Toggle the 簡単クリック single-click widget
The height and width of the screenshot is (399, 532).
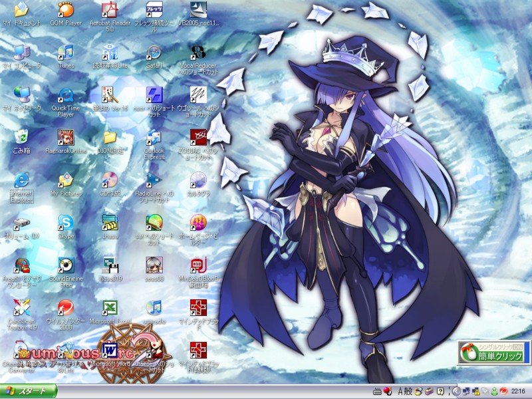[x=493, y=353]
